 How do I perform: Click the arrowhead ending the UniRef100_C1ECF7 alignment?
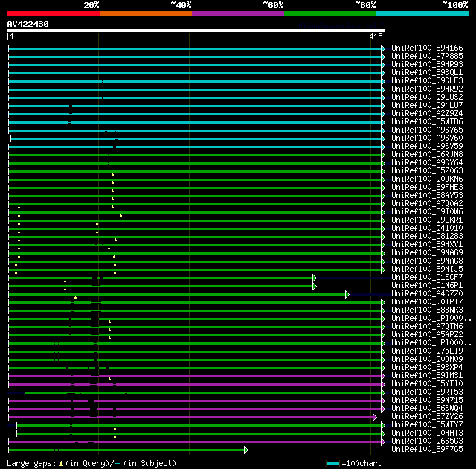(315, 278)
